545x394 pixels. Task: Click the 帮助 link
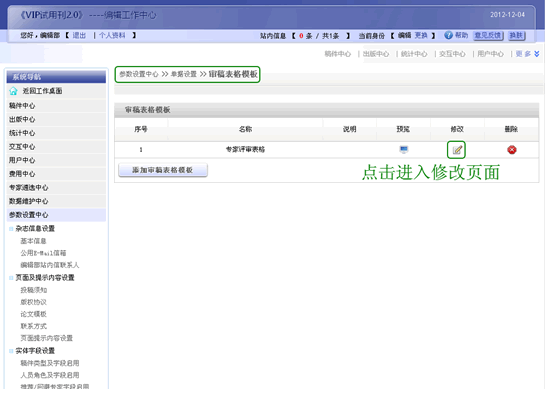(x=461, y=35)
